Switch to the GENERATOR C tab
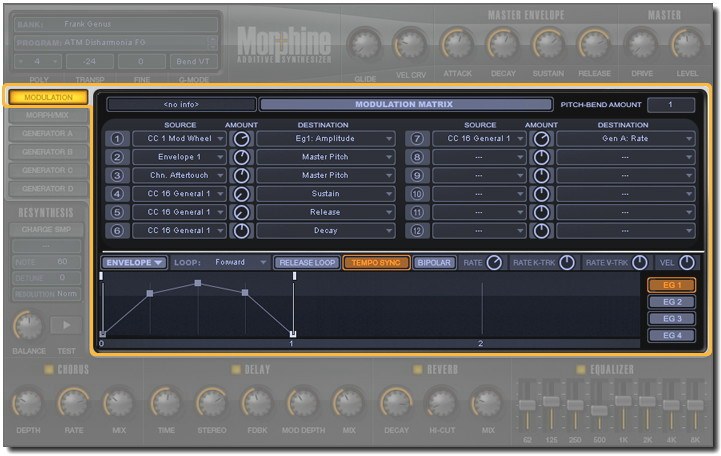This screenshot has width=721, height=456. coord(47,171)
